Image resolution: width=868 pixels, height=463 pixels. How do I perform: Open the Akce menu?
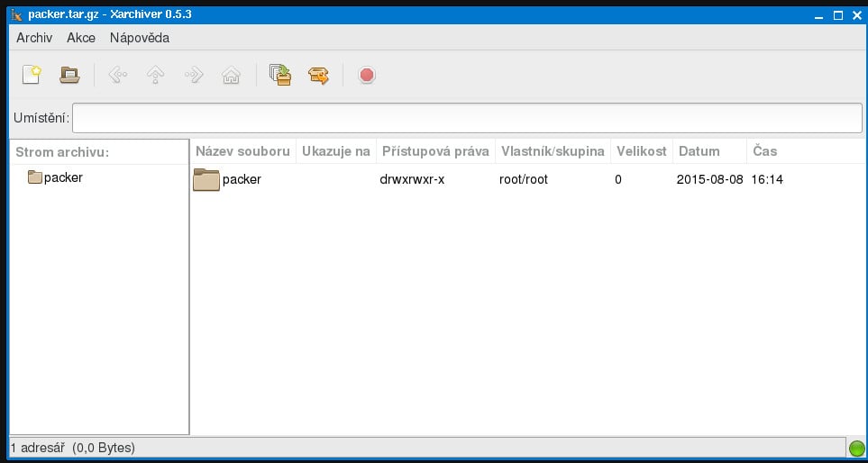coord(81,38)
